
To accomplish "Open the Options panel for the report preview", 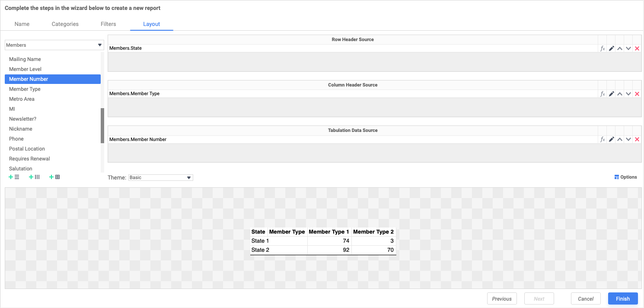I will pyautogui.click(x=625, y=176).
